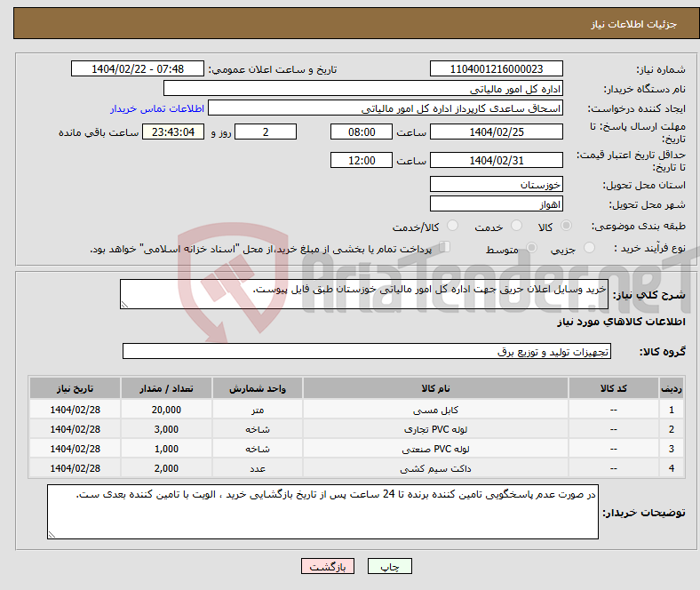700x590 pixels.
Task: Click the تاریخ نیاز column header
Action: coord(75,388)
